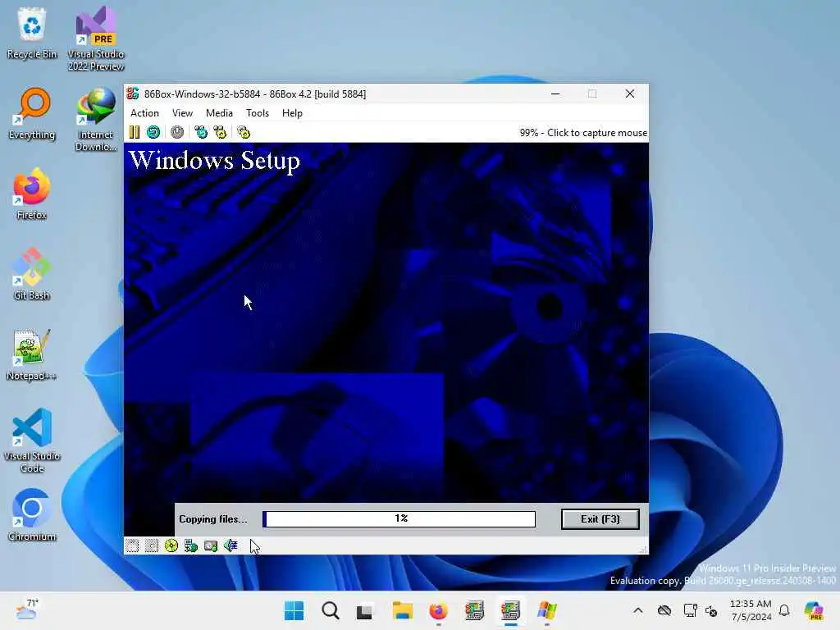The image size is (840, 630).
Task: Open taskbar Search
Action: pos(330,610)
